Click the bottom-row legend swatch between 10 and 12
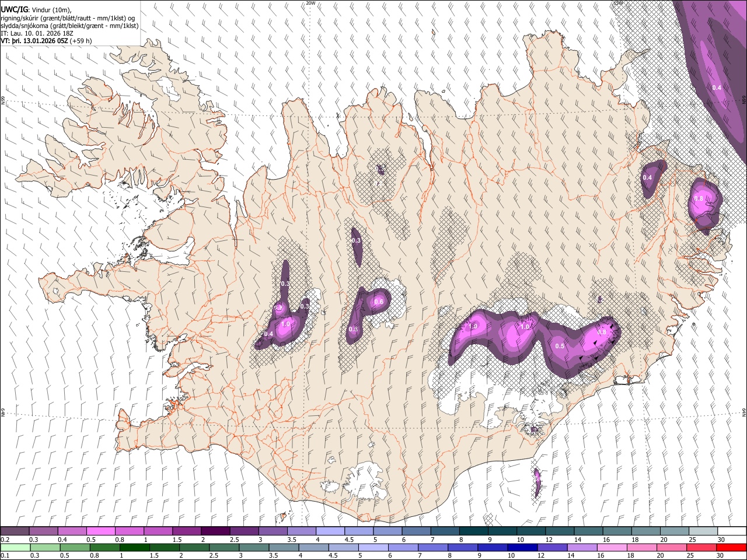The image size is (747, 560). (522, 547)
